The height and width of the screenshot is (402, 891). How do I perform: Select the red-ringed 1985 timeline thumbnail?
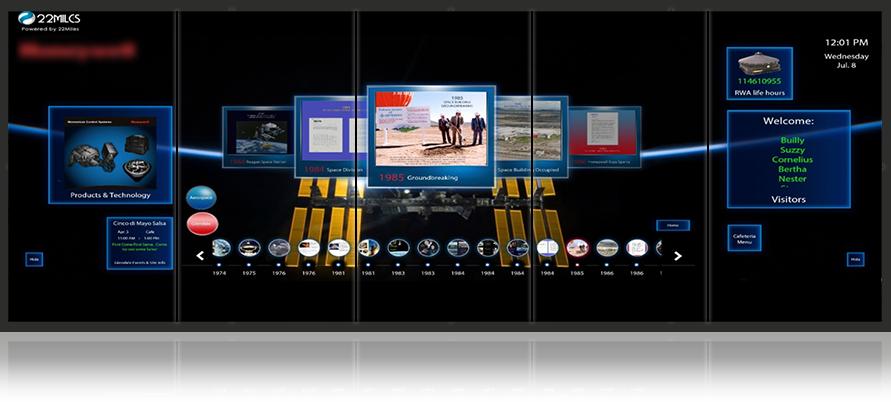577,248
